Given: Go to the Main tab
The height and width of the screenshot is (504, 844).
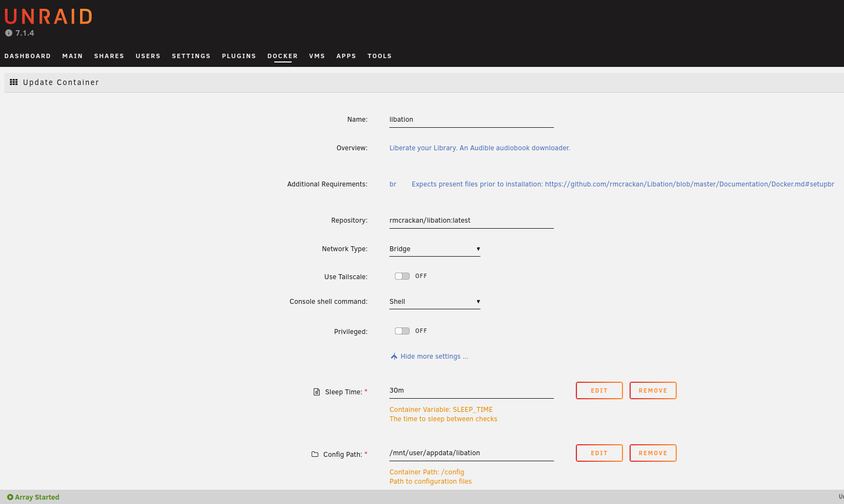Looking at the screenshot, I should click(72, 56).
